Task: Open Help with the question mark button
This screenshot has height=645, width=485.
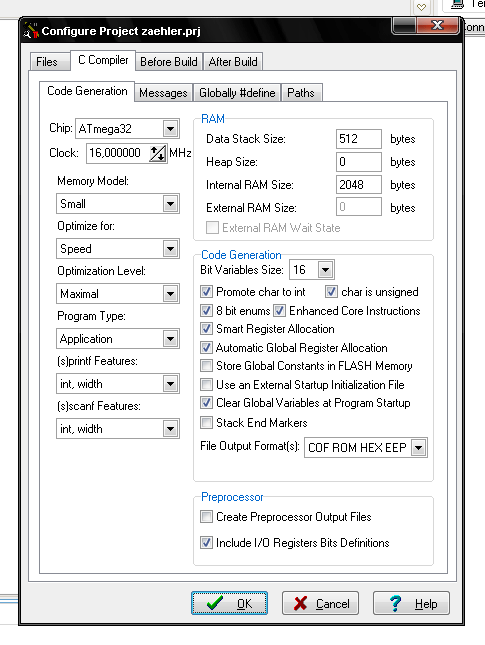Action: pos(411,603)
